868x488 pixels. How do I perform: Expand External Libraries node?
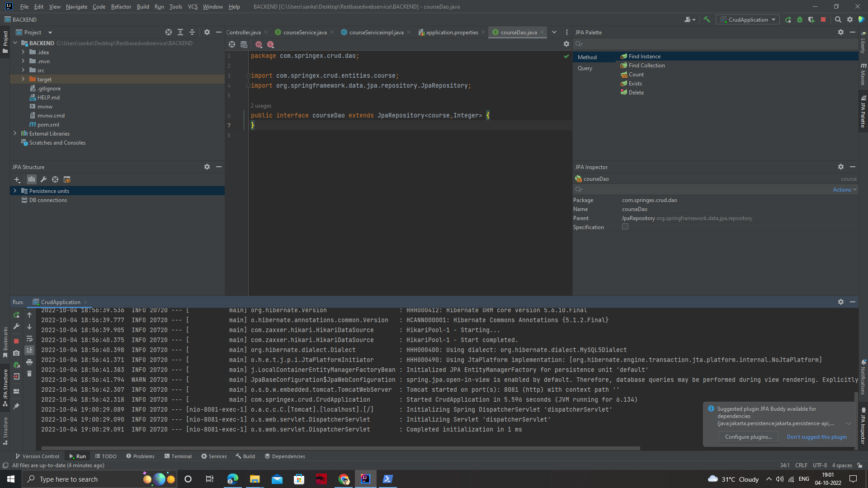pyautogui.click(x=15, y=133)
